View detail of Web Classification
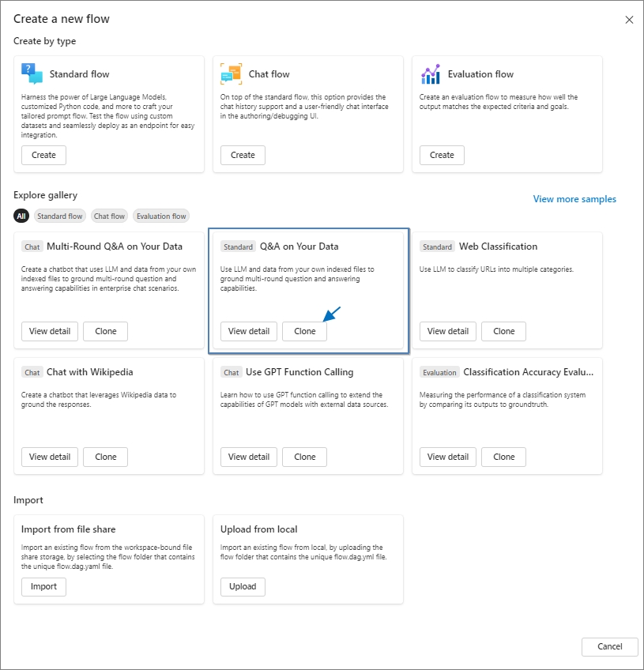This screenshot has height=670, width=644. point(448,332)
